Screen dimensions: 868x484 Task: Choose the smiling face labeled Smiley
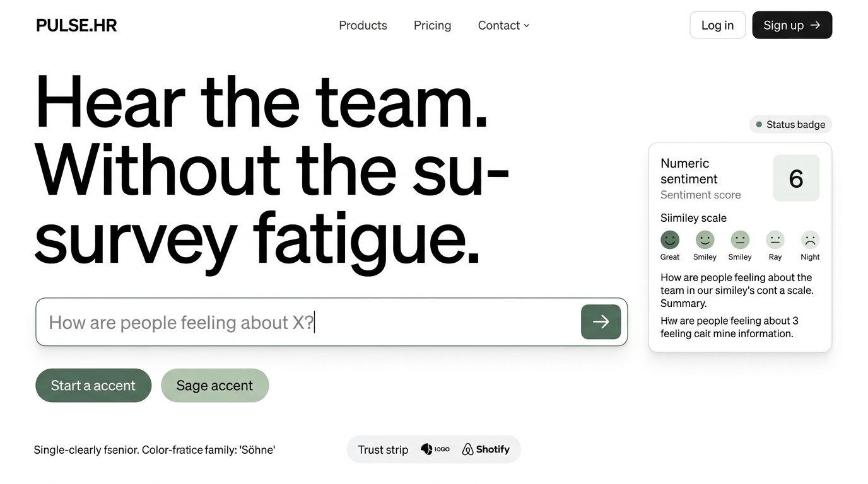705,239
